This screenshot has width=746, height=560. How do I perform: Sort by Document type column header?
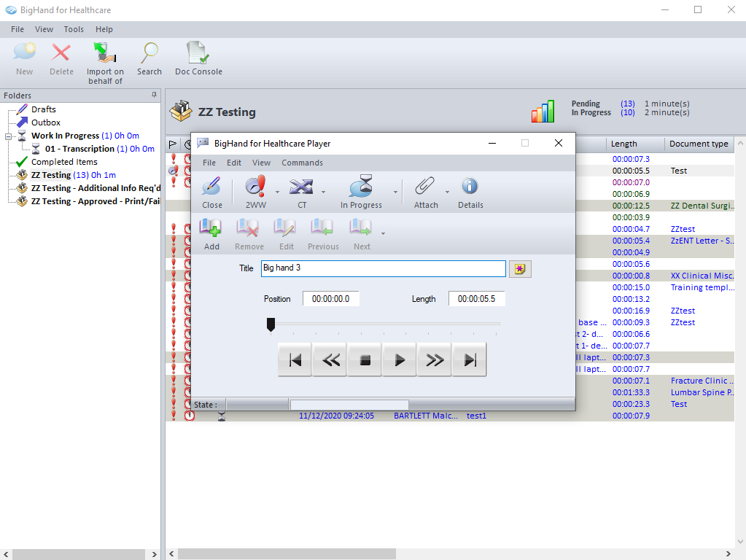pos(699,144)
